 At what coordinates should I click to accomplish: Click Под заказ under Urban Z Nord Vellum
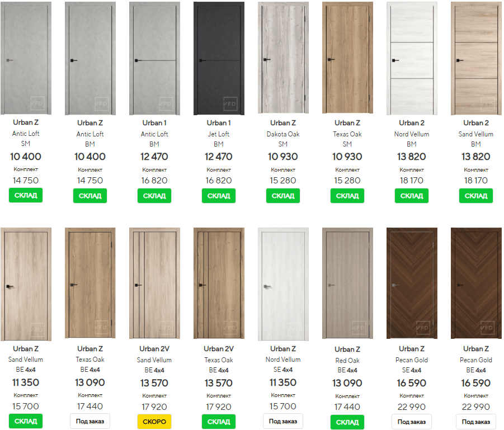coord(283,421)
